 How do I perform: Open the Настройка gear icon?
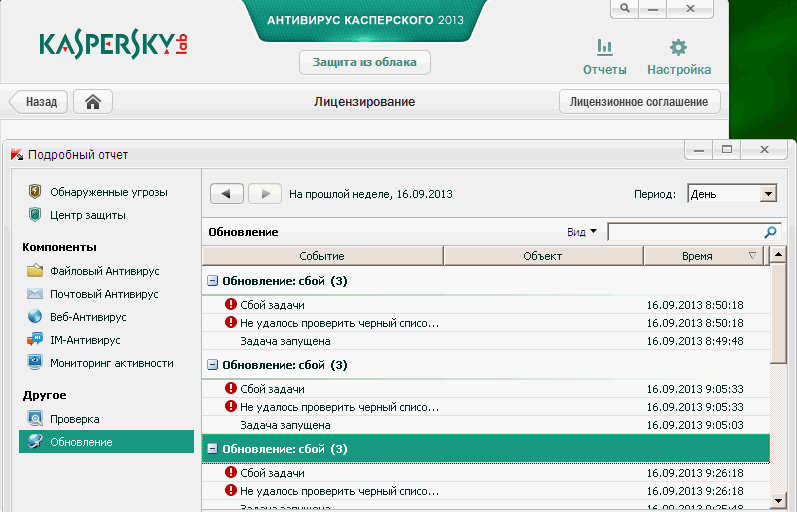pyautogui.click(x=678, y=47)
